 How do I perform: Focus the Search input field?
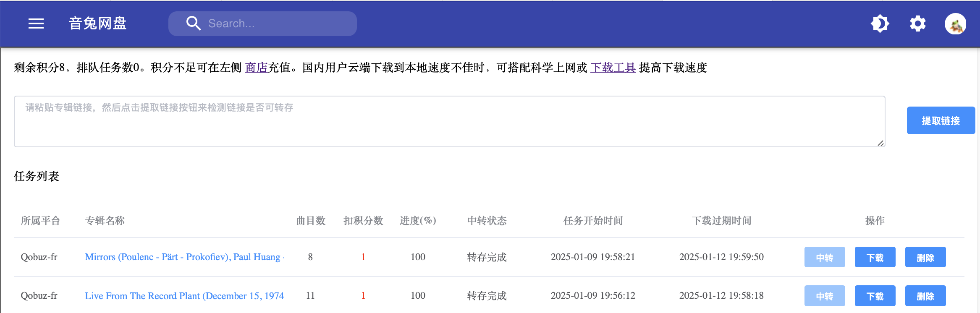(262, 23)
